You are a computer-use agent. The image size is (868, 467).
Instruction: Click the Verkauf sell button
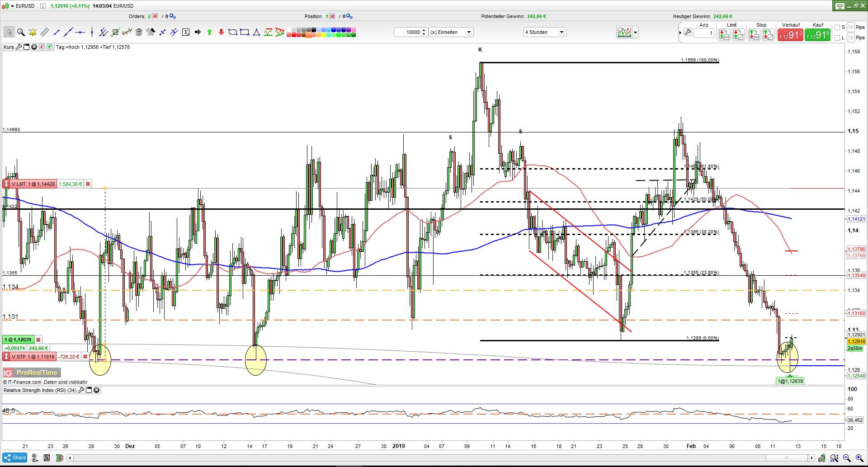(x=790, y=34)
